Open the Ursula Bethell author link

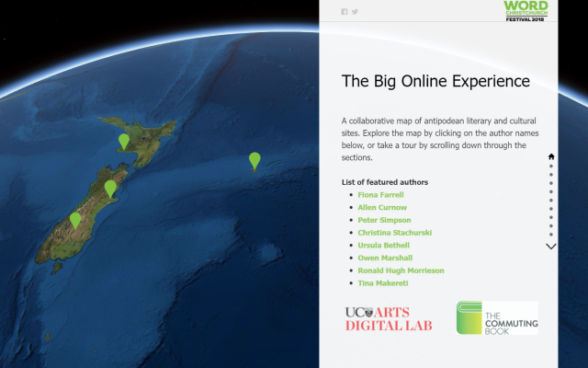[383, 246]
